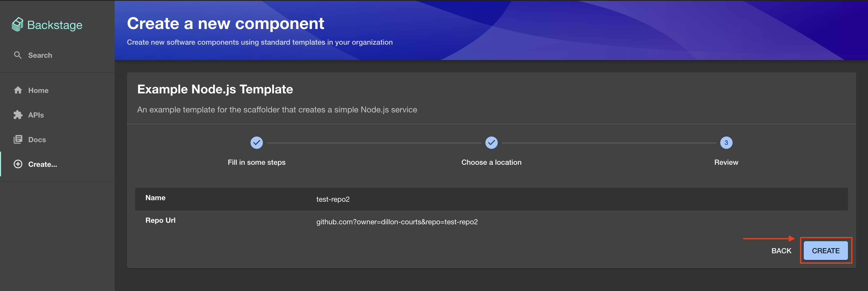Open the Home sidebar item
The image size is (868, 291).
38,91
